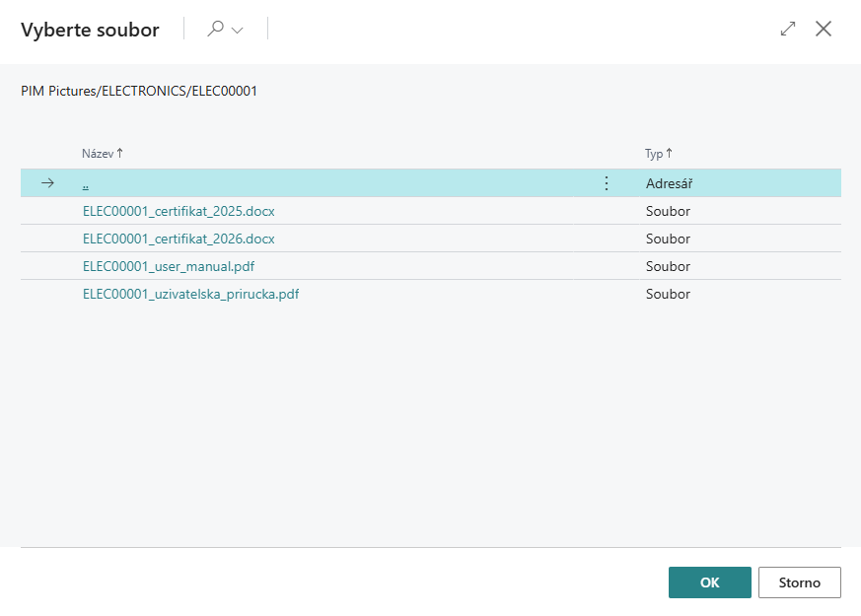Select the Soubor cell in the user_manual.pdf row
Viewport: 861px width, 616px height.
(x=668, y=266)
